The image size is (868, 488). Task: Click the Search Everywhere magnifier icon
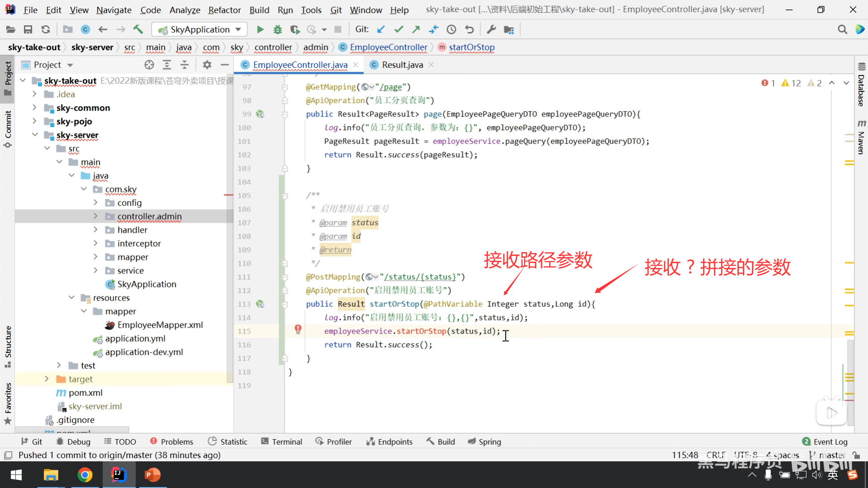842,29
